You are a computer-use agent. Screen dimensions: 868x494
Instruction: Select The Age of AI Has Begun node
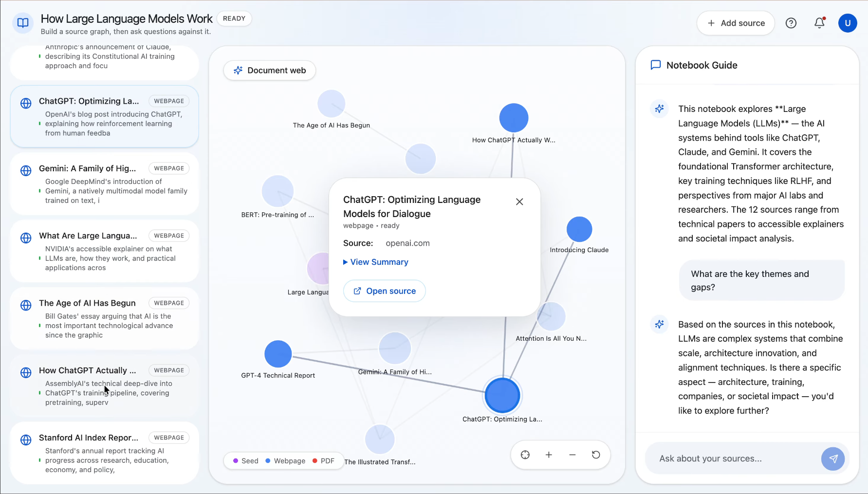point(332,104)
